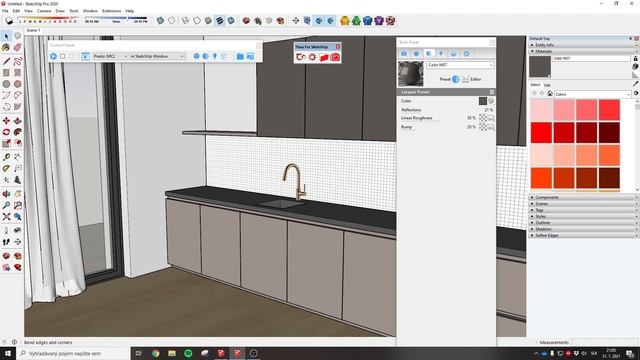The image size is (640, 360).
Task: Toggle interactive render selection button
Action: tap(85, 56)
